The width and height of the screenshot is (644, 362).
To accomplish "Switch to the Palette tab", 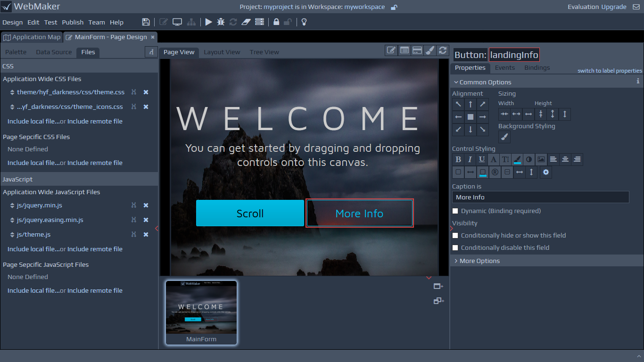I will pyautogui.click(x=16, y=52).
